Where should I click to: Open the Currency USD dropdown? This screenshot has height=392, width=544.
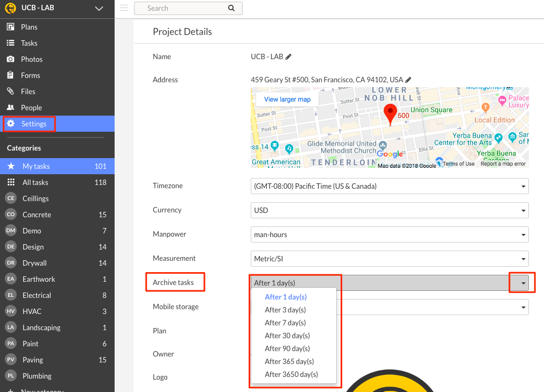click(x=390, y=210)
